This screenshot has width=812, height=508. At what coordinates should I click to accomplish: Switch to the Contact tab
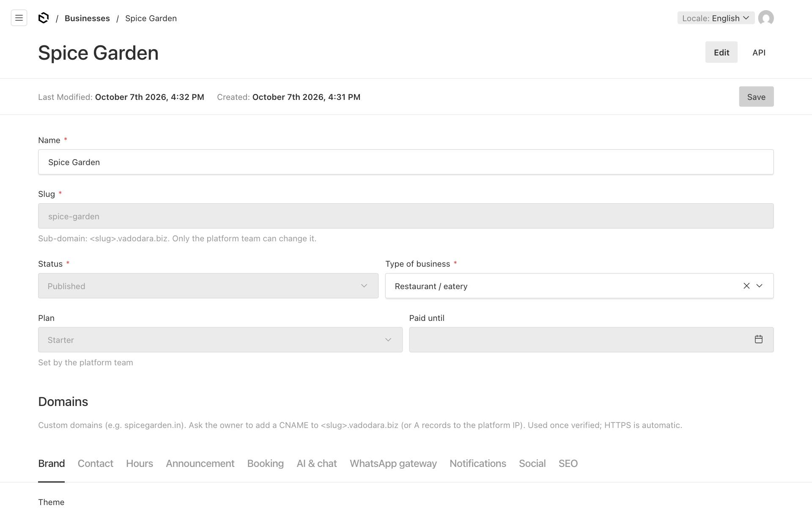pos(96,464)
